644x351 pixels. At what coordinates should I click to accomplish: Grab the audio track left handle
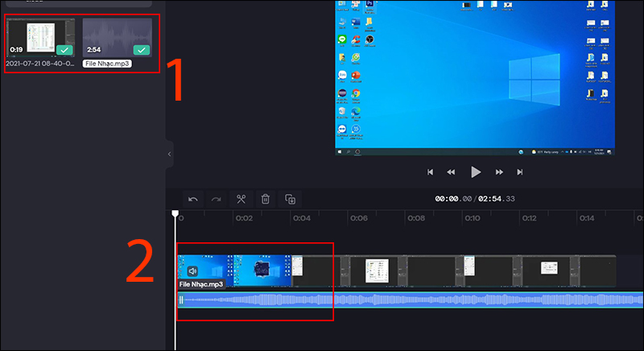pos(180,300)
